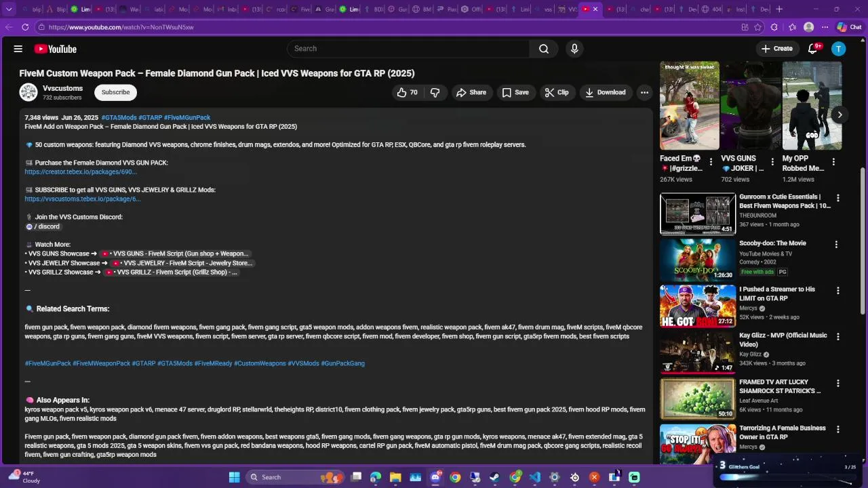868x488 pixels.
Task: Open a new browser tab
Action: 779,9
